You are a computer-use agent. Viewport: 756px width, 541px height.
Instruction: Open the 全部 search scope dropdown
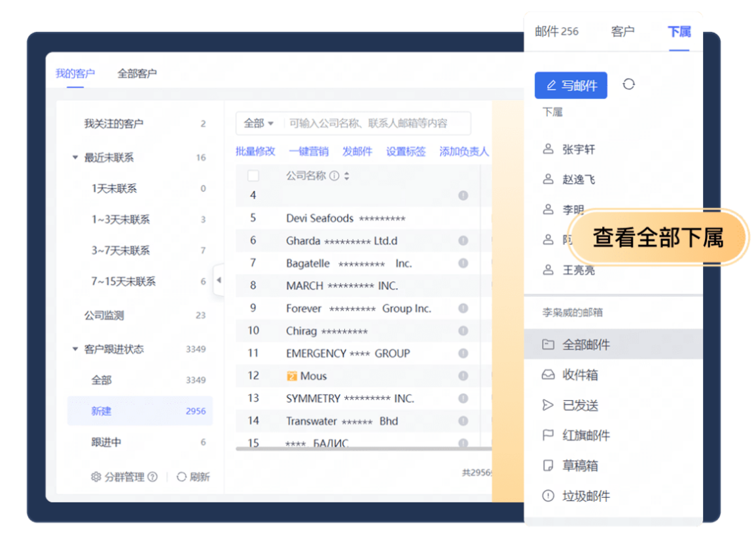(259, 123)
